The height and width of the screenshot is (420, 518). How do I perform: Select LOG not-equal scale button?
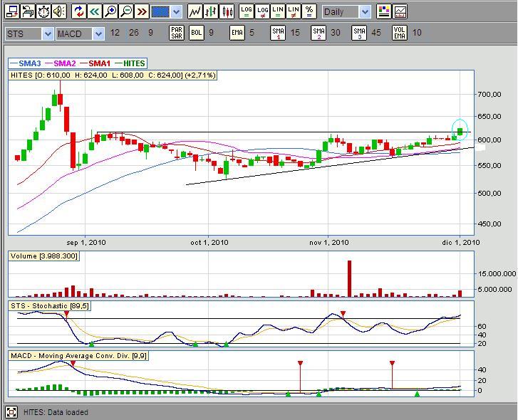[x=262, y=12]
